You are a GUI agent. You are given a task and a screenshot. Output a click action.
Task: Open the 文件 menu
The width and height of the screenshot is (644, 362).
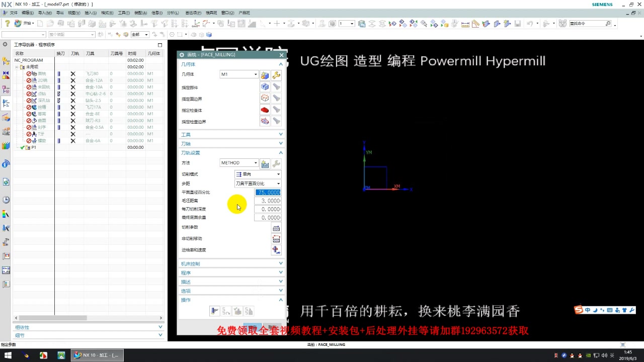[x=12, y=13]
